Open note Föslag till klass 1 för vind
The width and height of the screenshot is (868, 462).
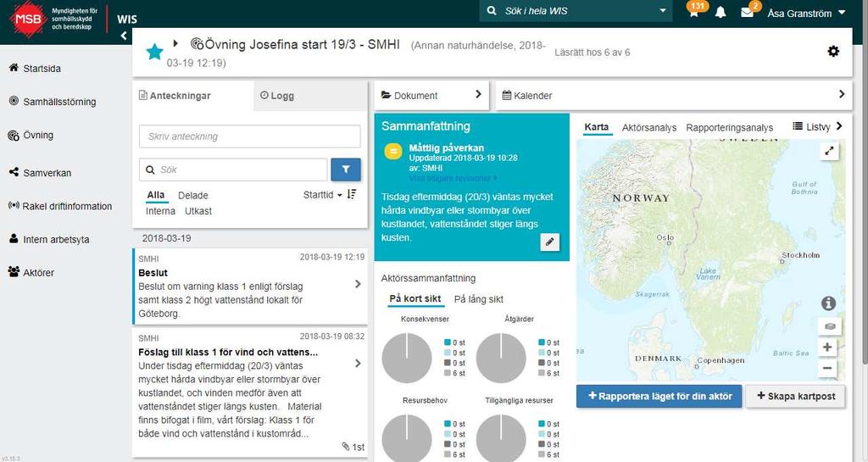click(228, 352)
